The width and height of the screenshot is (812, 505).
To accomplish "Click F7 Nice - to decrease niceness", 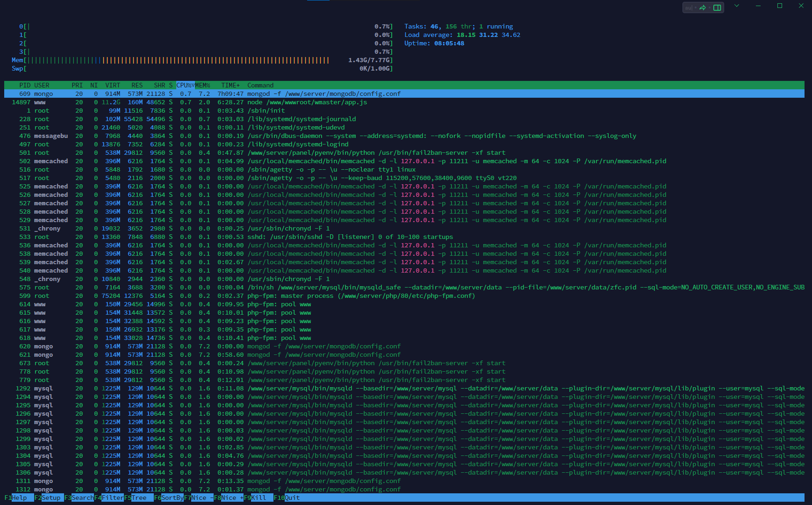I will pos(199,498).
